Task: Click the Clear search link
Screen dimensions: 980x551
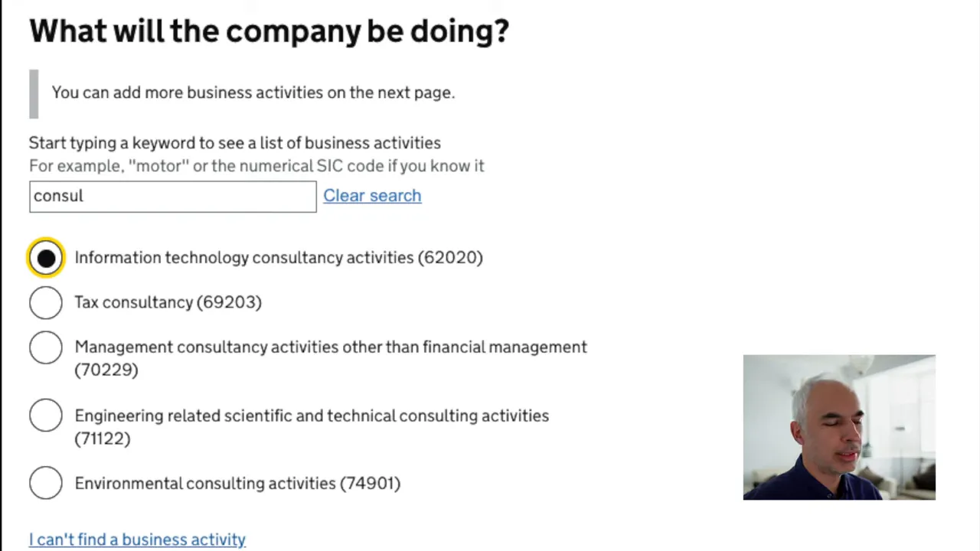Action: click(x=372, y=195)
